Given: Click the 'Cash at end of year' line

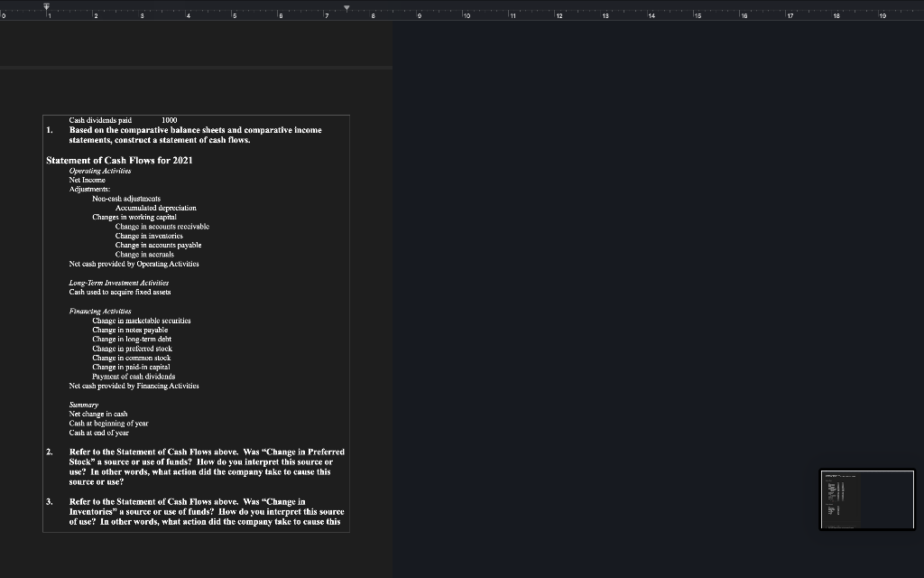Looking at the screenshot, I should pos(98,433).
